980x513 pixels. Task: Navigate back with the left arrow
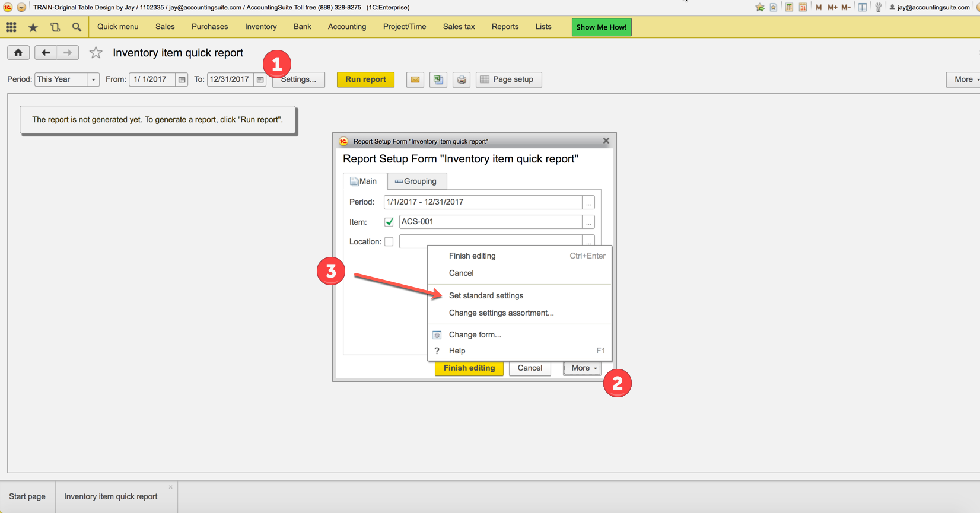(46, 53)
